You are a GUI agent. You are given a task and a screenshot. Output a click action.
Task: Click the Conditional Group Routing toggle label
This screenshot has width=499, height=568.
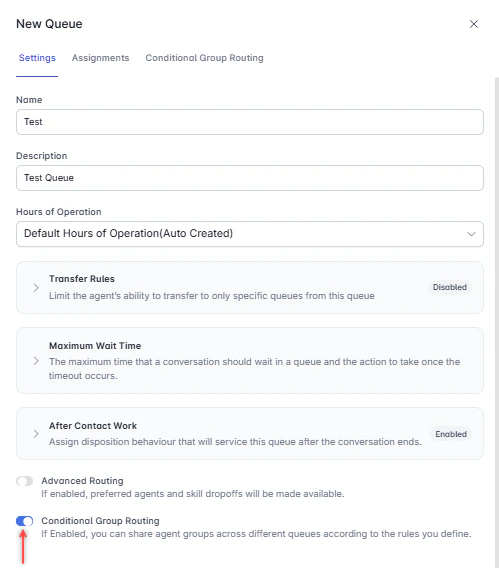click(x=100, y=521)
